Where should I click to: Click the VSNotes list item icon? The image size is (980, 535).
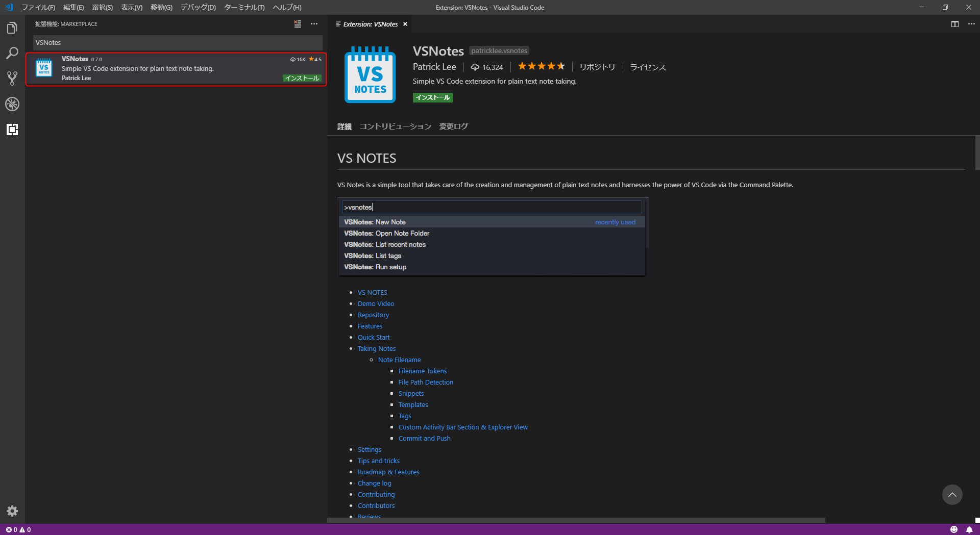tap(44, 68)
